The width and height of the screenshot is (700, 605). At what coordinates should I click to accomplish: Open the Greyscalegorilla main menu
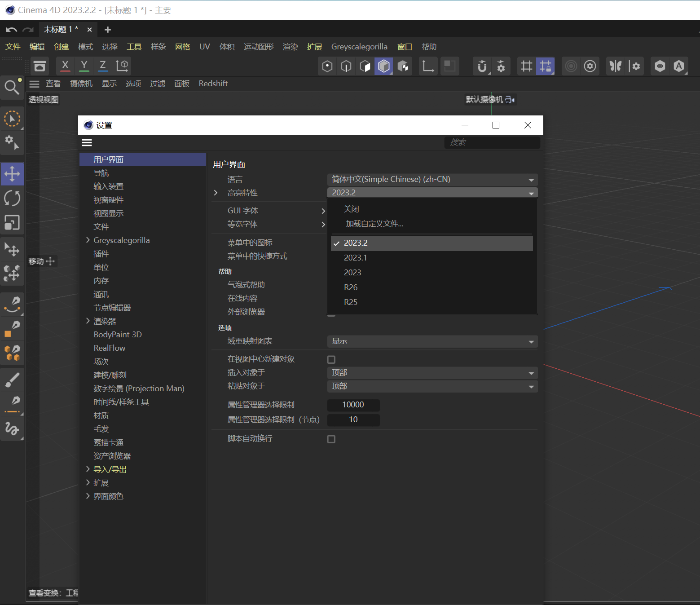pos(359,47)
